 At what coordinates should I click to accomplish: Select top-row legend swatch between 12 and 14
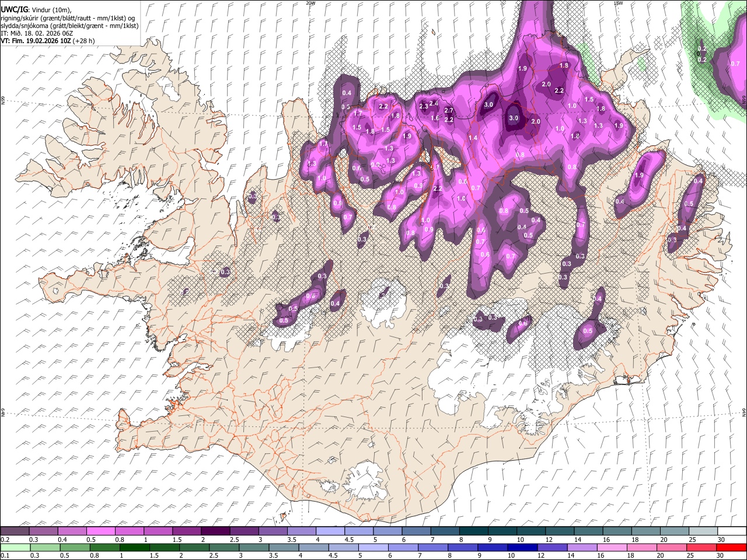coord(560,531)
